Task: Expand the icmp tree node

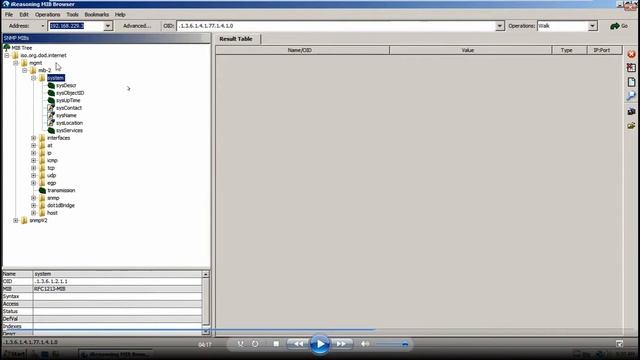Action: click(x=33, y=160)
